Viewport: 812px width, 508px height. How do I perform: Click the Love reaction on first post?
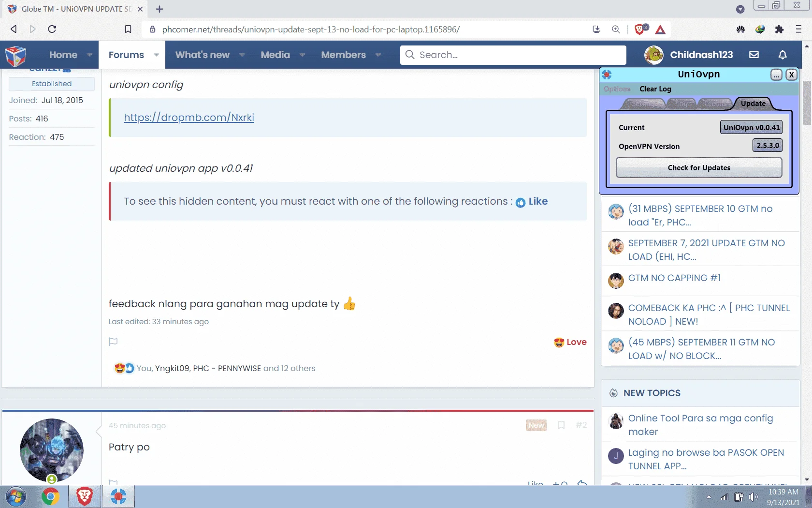(x=570, y=342)
